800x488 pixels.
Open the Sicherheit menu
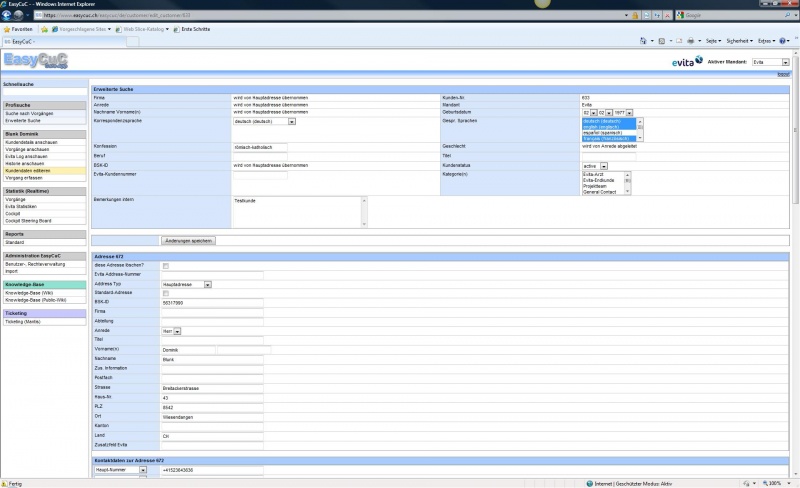pyautogui.click(x=739, y=41)
